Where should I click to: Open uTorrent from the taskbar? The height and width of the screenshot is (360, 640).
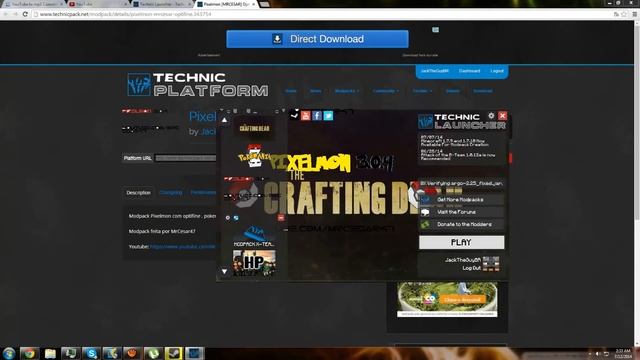pos(153,353)
